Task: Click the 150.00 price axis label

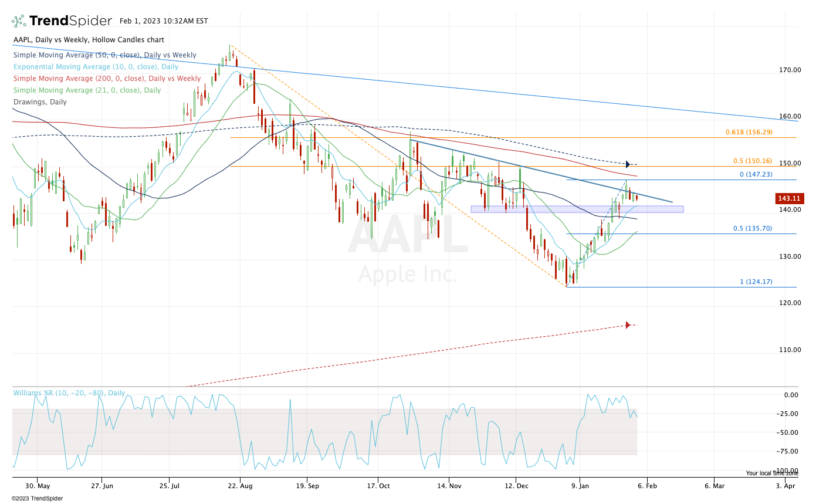Action: tap(790, 163)
